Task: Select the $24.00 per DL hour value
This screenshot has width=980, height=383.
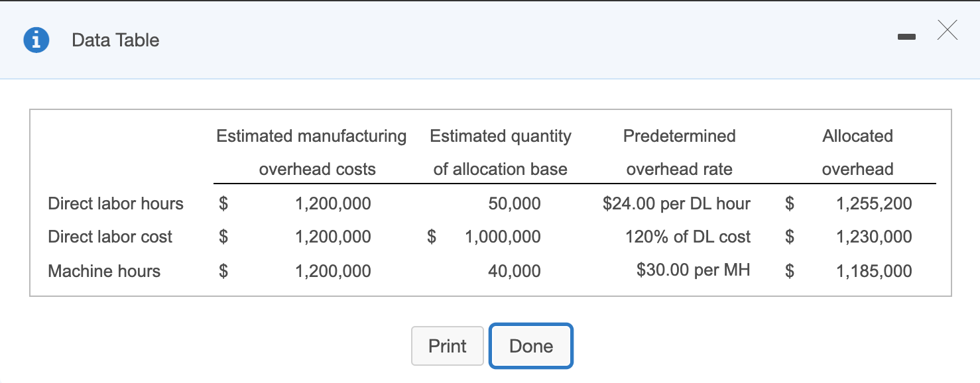Action: pyautogui.click(x=677, y=204)
